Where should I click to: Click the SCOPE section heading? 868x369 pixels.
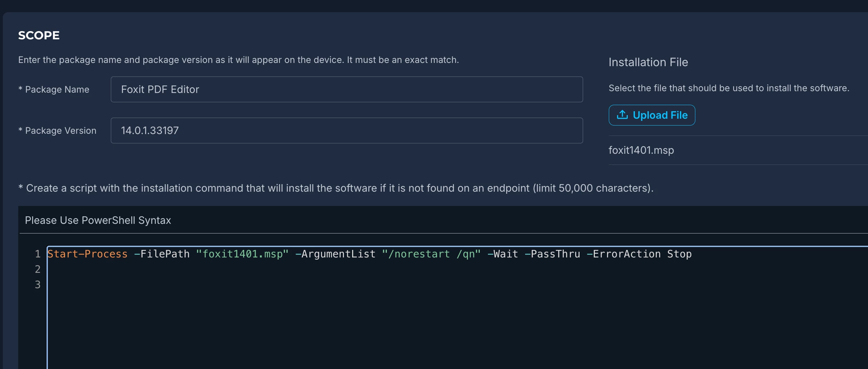click(39, 35)
